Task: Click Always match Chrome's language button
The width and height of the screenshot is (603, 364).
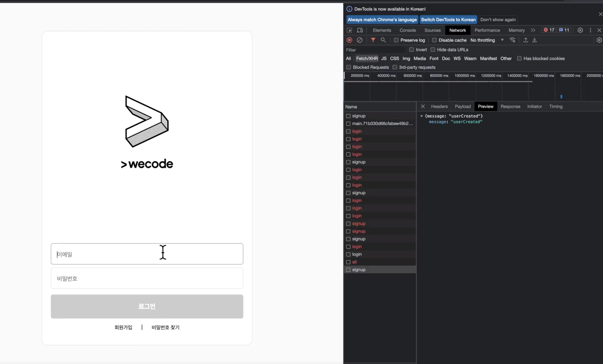Action: (x=382, y=20)
